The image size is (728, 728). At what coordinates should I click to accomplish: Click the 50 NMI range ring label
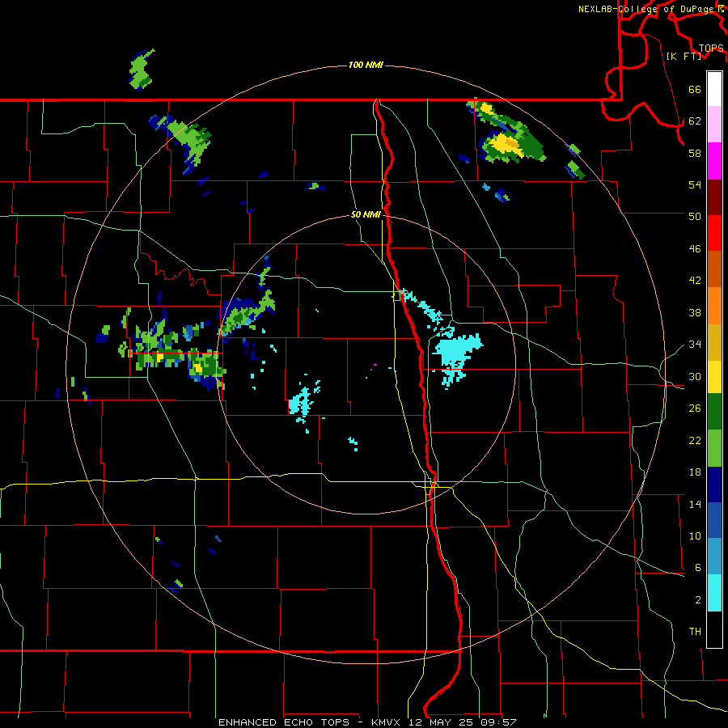click(x=366, y=214)
